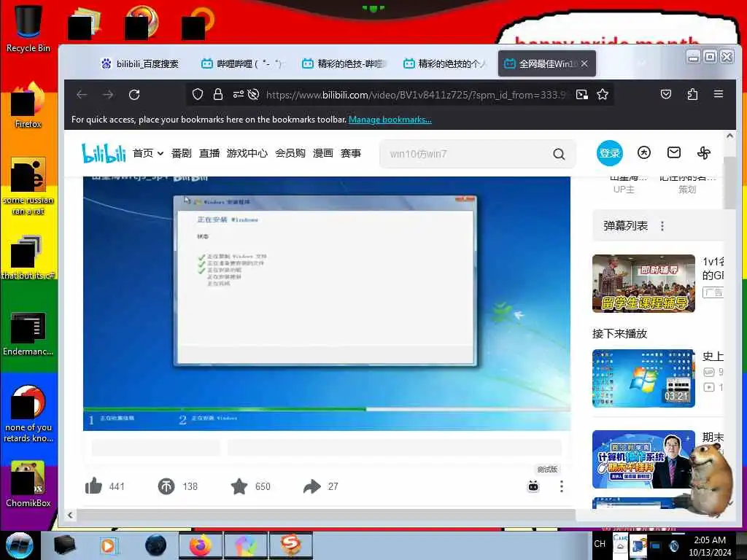This screenshot has width=747, height=560.
Task: Open 赛事 in bilibili nav
Action: coord(351,153)
